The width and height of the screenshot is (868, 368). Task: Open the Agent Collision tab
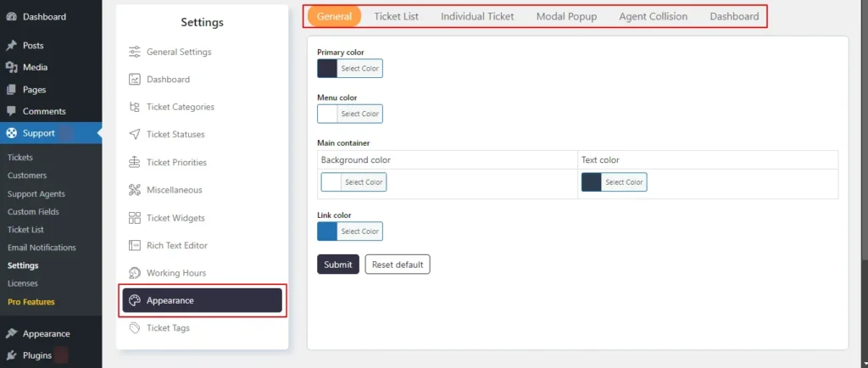point(654,16)
